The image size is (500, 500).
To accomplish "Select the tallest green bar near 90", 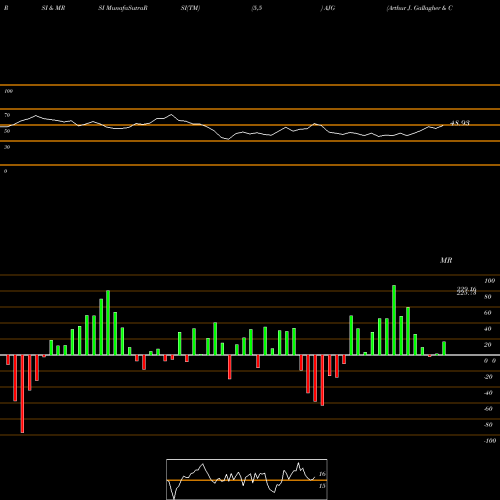I will [x=394, y=320].
